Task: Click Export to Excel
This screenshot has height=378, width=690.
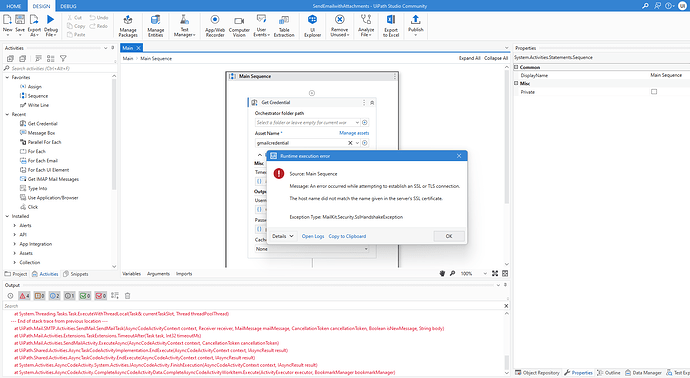Action: pyautogui.click(x=391, y=26)
